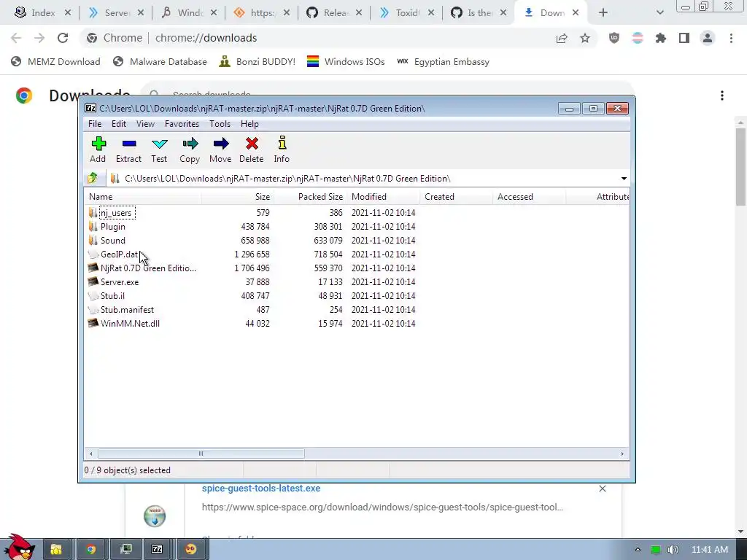The width and height of the screenshot is (747, 560).
Task: Click the Add toolbar icon in 7-Zip
Action: tap(98, 144)
